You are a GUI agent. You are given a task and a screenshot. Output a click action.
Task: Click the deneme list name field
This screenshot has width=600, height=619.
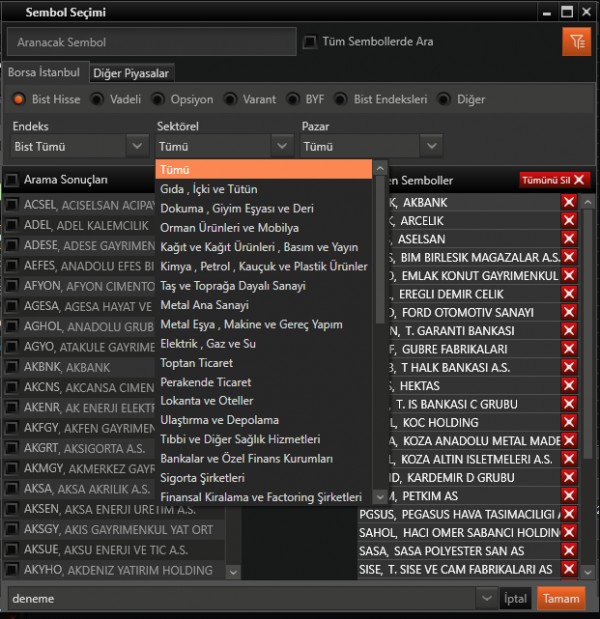coord(242,598)
